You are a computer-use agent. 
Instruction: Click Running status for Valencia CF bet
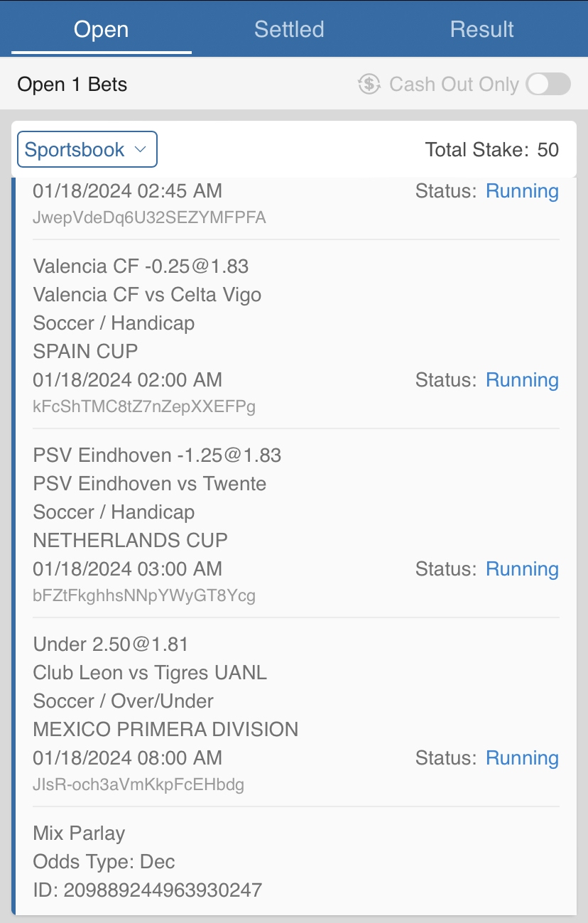click(x=522, y=380)
